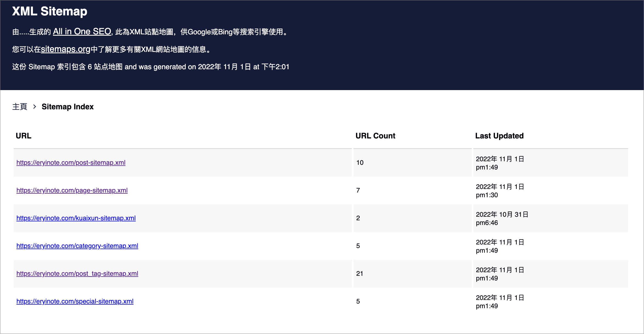Go to the 主頁 breadcrumb link
The image size is (644, 334).
click(x=20, y=107)
